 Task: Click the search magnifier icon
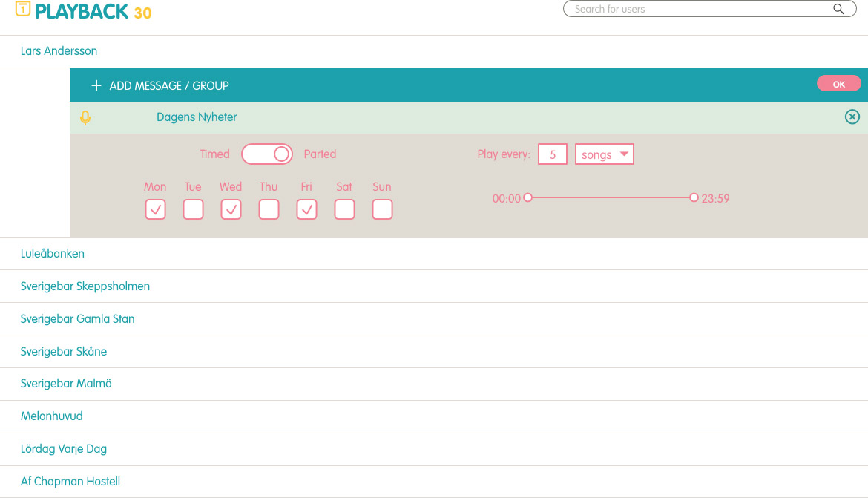(x=838, y=9)
